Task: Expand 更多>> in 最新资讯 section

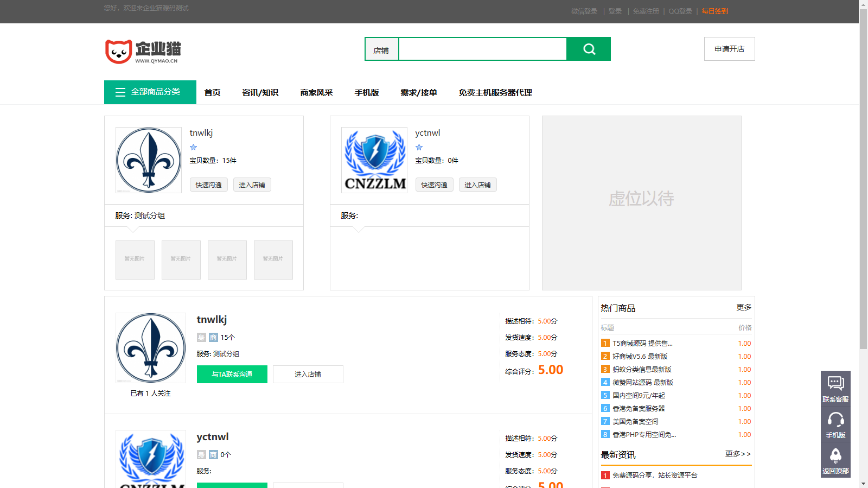Action: pyautogui.click(x=738, y=454)
